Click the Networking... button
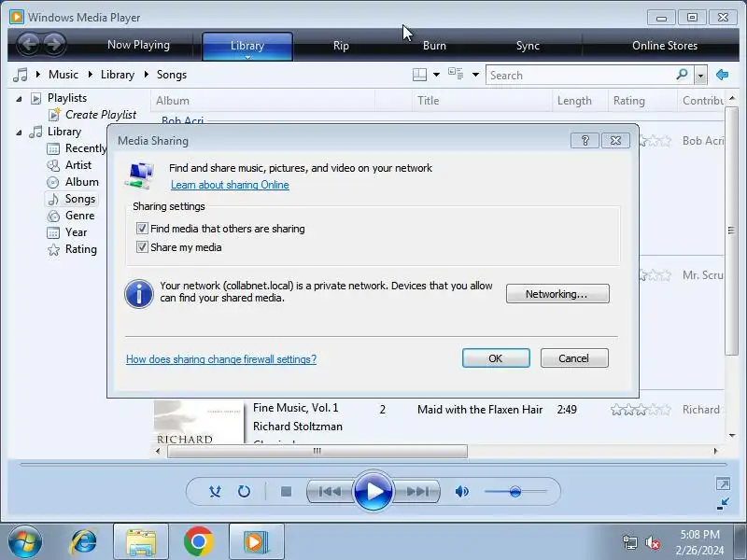The height and width of the screenshot is (560, 747). pos(557,294)
